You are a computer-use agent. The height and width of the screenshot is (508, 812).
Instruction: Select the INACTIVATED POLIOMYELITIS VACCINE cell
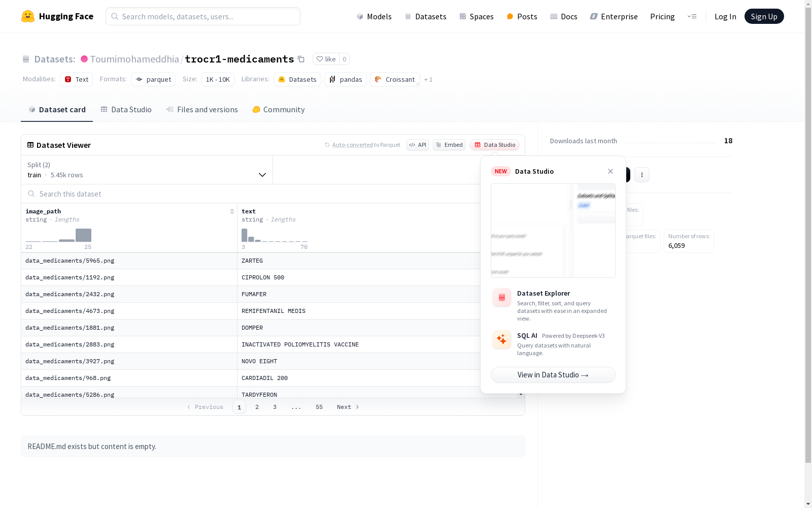[359, 344]
